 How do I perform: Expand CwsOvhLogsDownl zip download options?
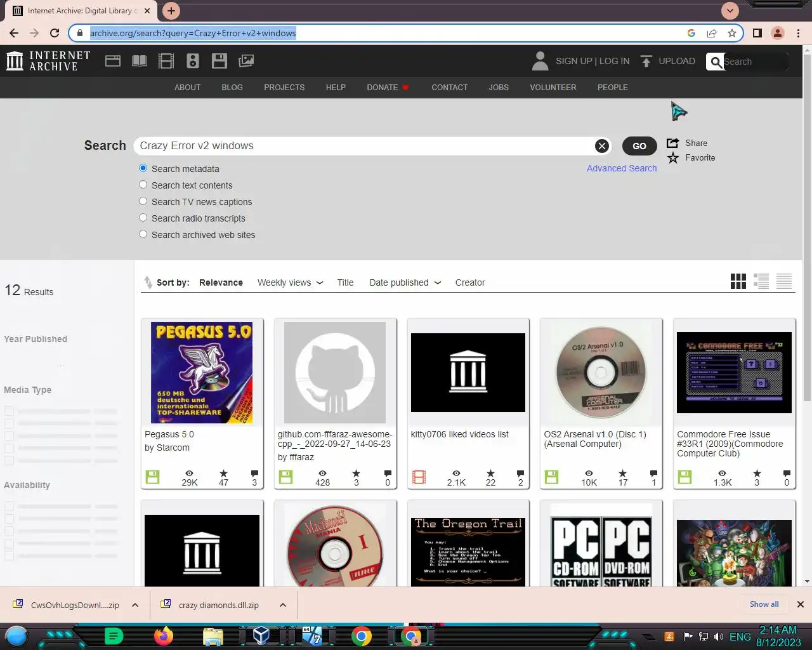135,605
